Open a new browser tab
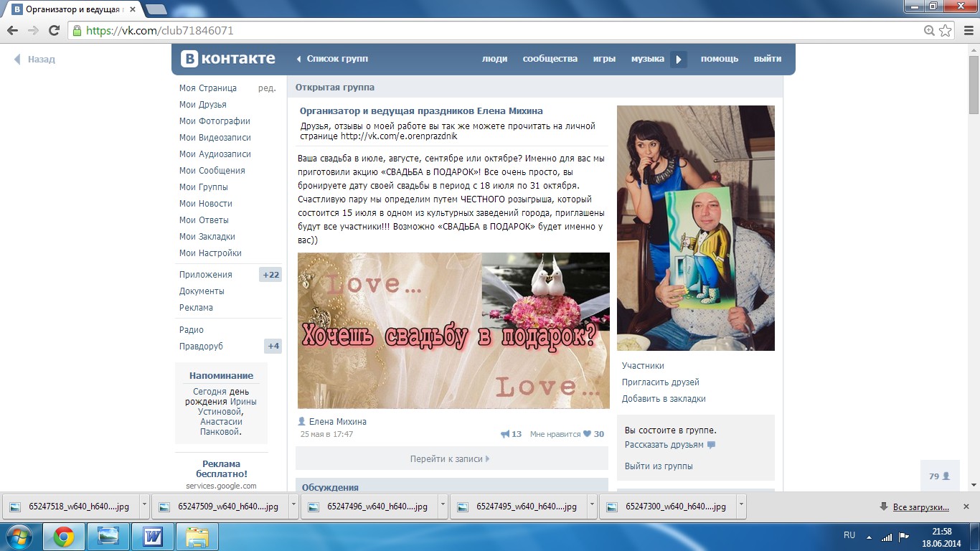980x551 pixels. [156, 9]
